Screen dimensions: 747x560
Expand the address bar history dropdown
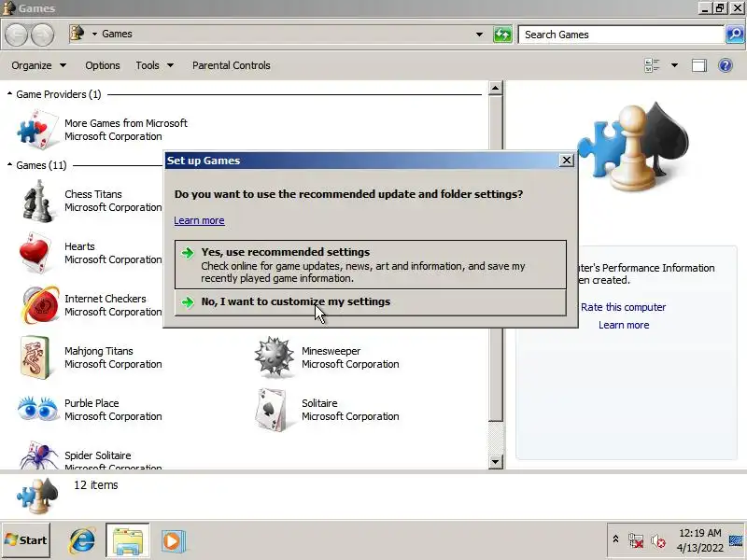tap(479, 35)
